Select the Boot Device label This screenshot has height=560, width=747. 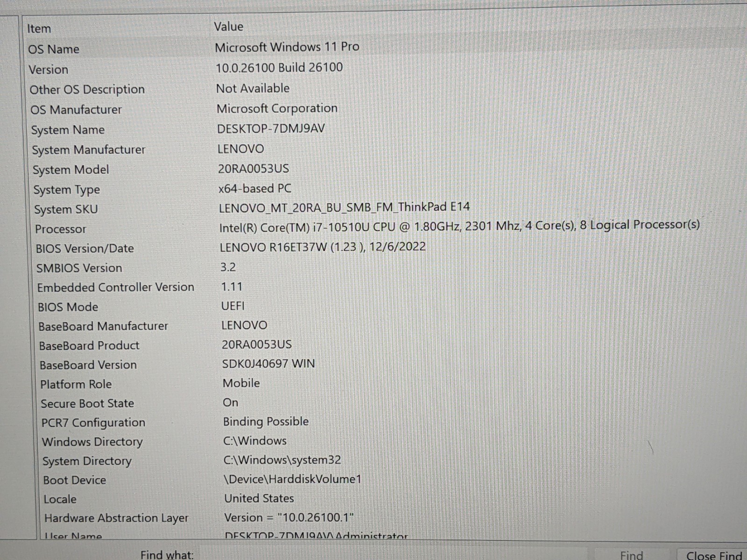pyautogui.click(x=74, y=480)
